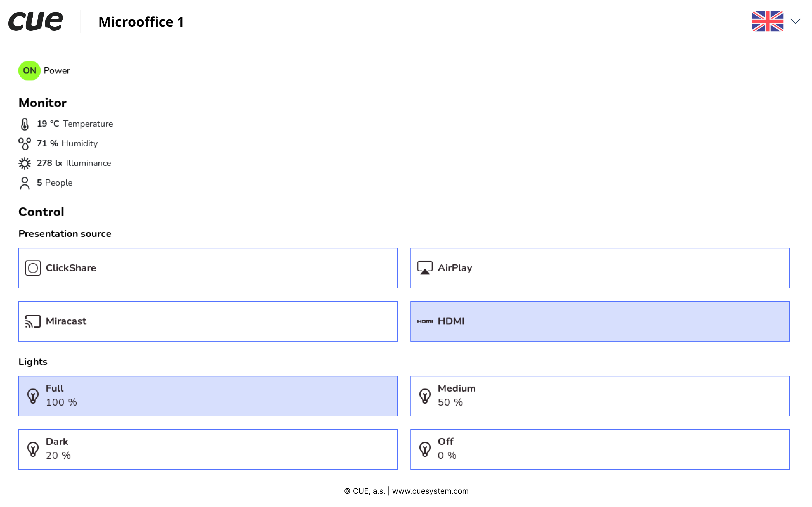
Task: Select the HDMI presentation source
Action: 600,321
